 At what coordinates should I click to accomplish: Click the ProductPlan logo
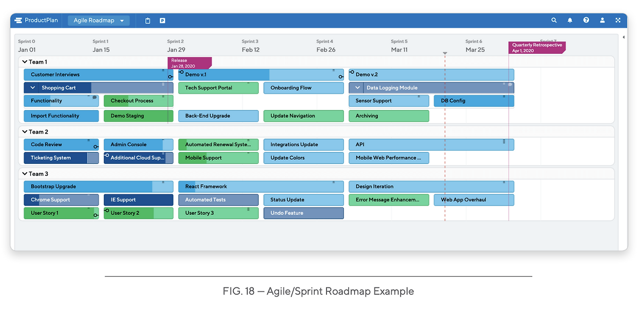36,21
